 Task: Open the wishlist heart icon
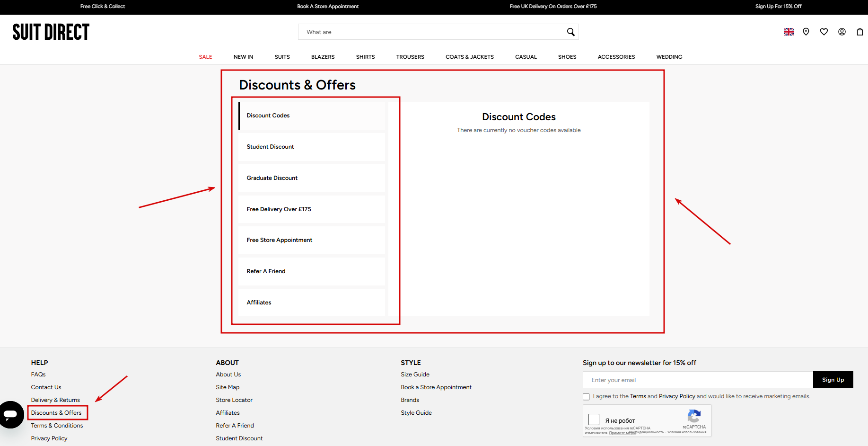click(x=824, y=32)
